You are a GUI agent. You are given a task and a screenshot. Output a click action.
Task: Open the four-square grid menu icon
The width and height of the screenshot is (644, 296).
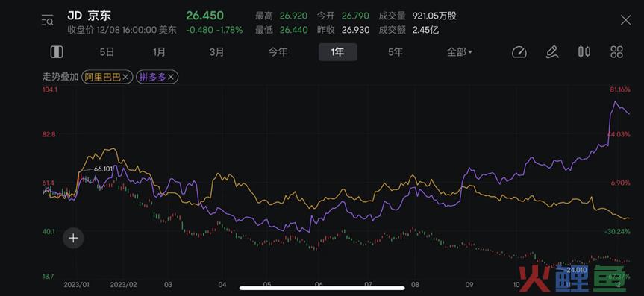(617, 52)
